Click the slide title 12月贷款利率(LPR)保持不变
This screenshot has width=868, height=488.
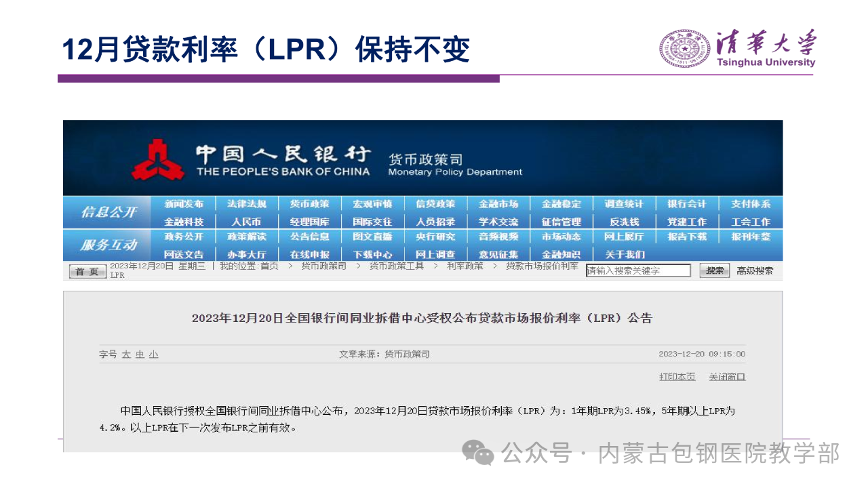click(267, 49)
